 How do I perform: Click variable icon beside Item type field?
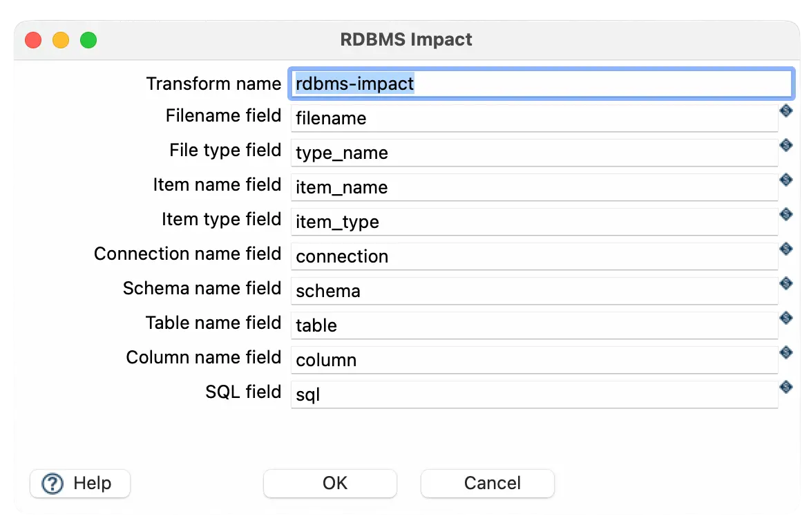785,214
